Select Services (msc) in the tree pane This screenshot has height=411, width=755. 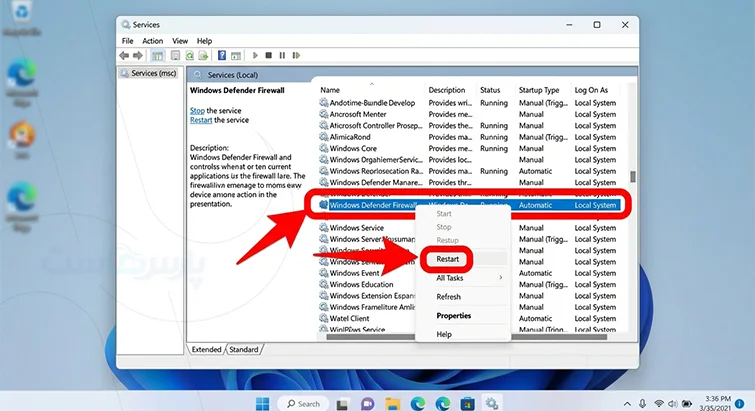pyautogui.click(x=148, y=73)
